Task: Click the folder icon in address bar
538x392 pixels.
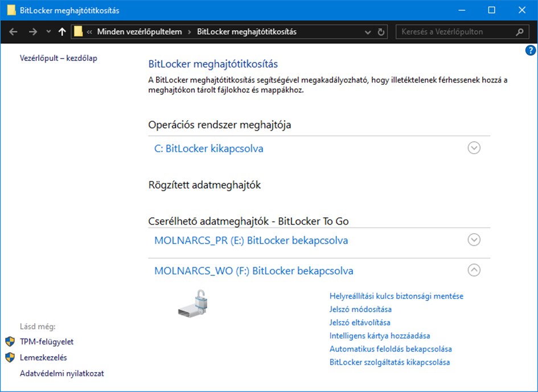Action: pyautogui.click(x=78, y=31)
